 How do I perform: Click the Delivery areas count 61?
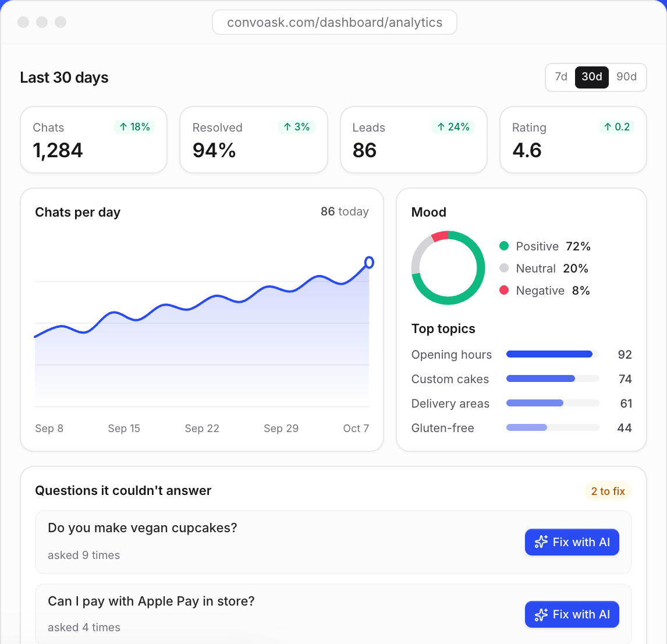click(x=626, y=403)
